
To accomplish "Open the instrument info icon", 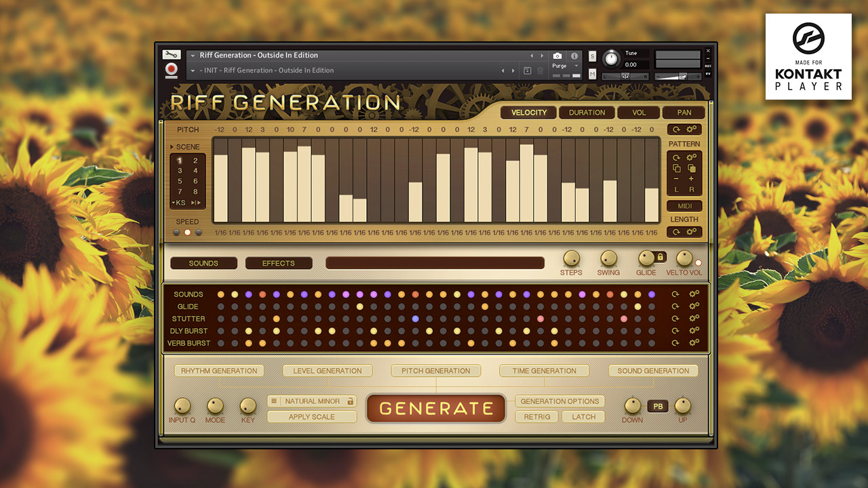I will pyautogui.click(x=574, y=56).
